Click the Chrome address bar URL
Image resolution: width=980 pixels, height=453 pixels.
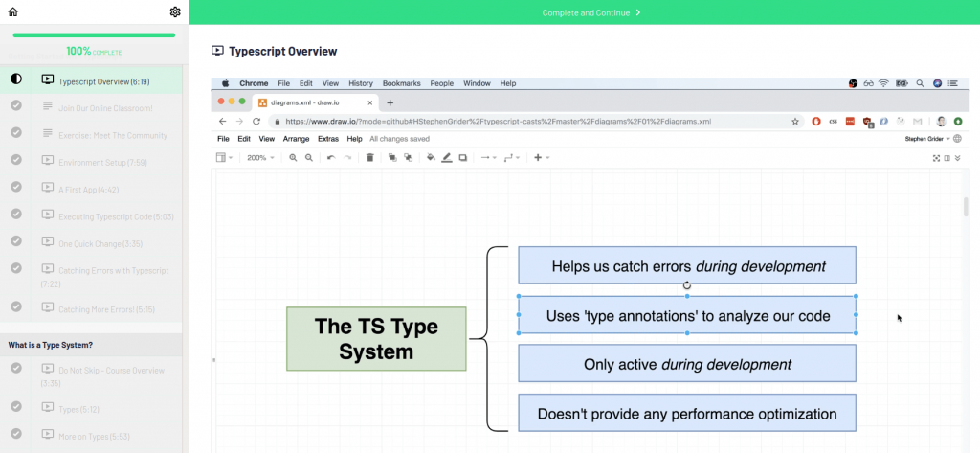498,122
